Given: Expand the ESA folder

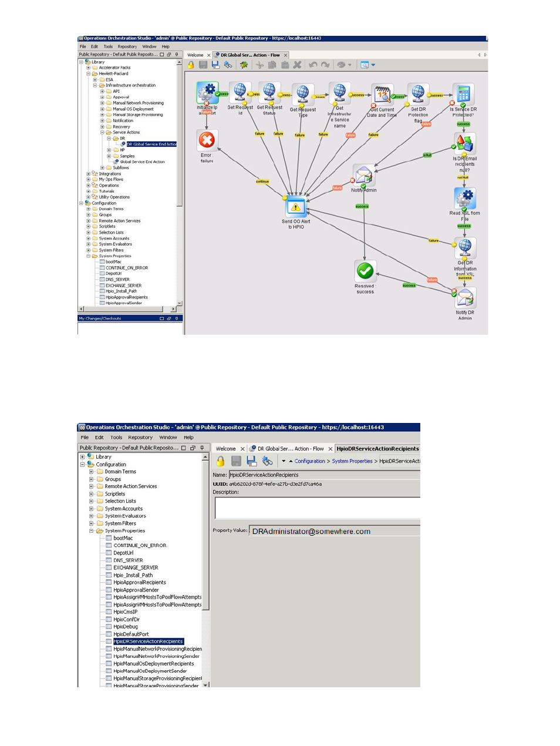Looking at the screenshot, I should pos(95,80).
